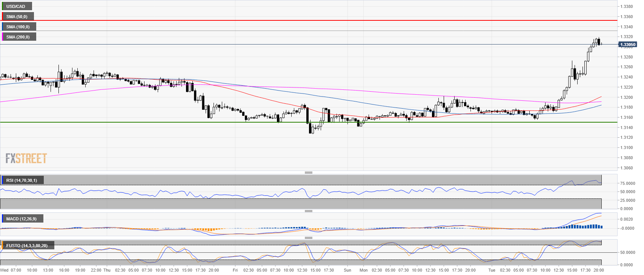Open the MACD (12,26,9) indicator label
This screenshot has width=644, height=275.
(x=22, y=219)
